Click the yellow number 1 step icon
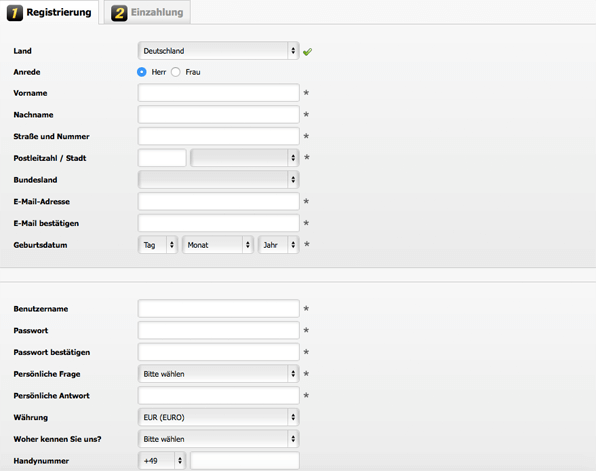This screenshot has height=471, width=596. click(x=15, y=13)
